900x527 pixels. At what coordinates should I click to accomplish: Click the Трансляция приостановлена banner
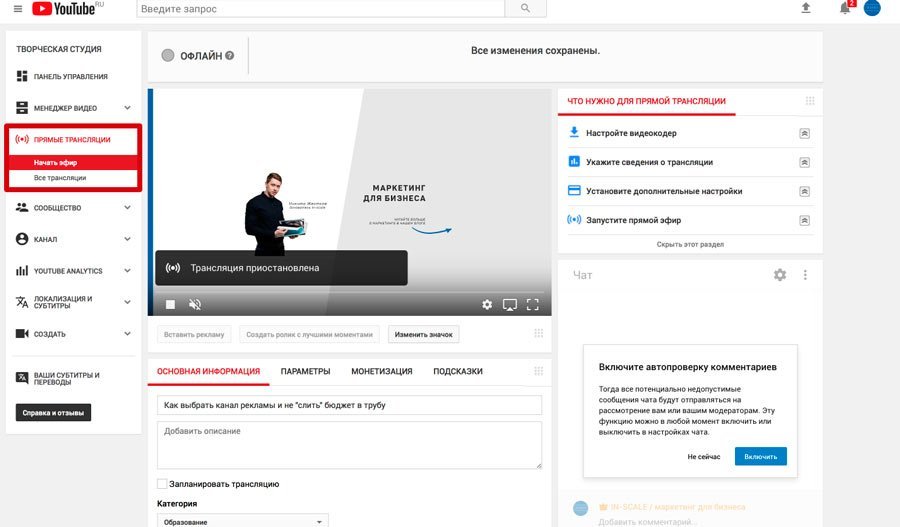click(x=281, y=268)
